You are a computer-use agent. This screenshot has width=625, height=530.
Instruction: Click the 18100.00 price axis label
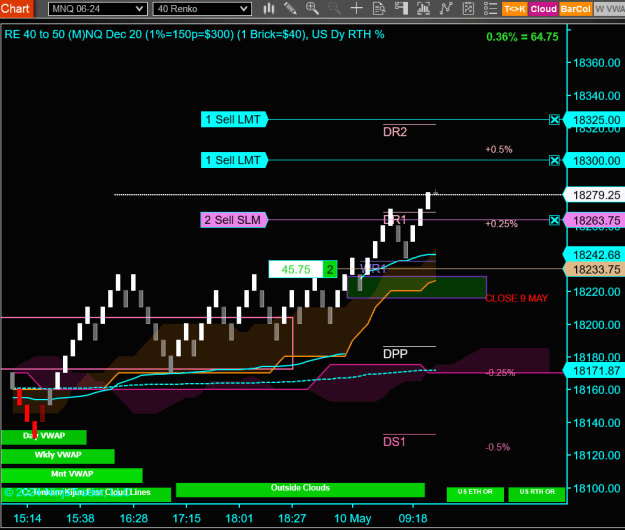point(596,489)
